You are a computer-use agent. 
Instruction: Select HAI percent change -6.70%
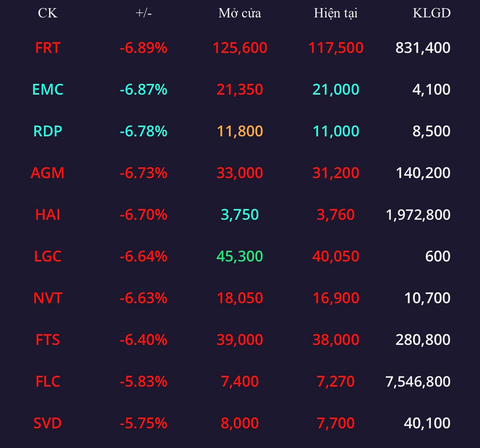tap(143, 214)
